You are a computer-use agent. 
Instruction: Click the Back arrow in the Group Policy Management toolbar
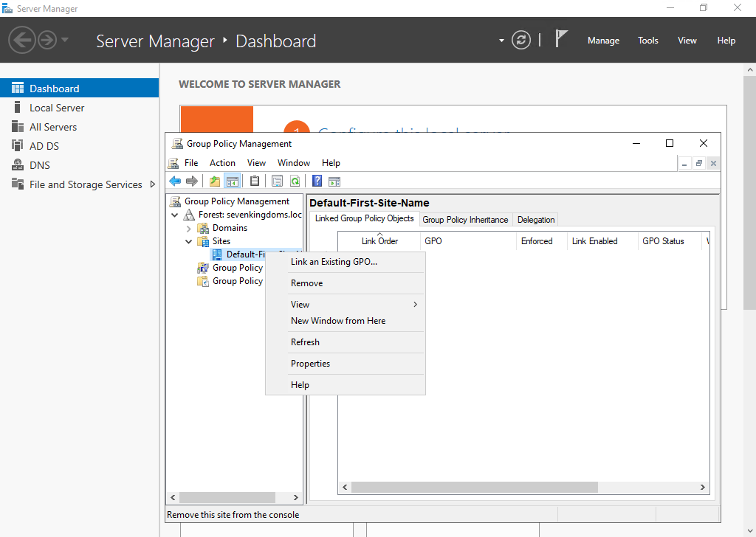[x=175, y=181]
